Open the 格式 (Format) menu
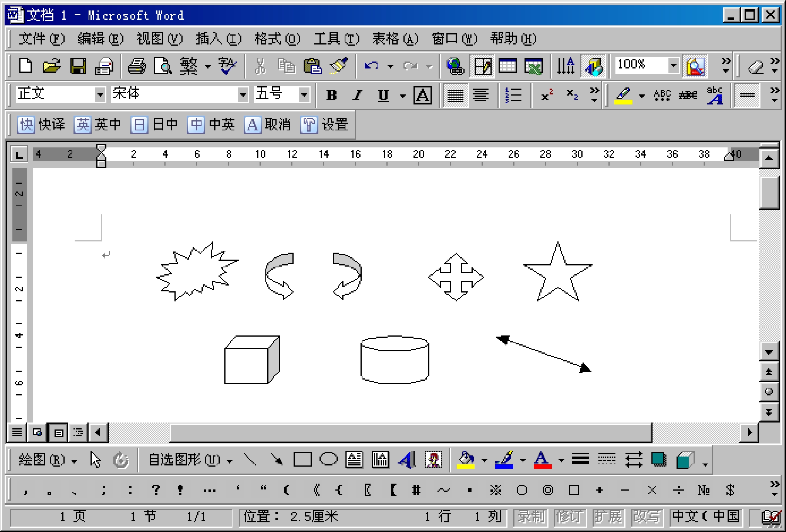This screenshot has height=532, width=786. (x=277, y=39)
